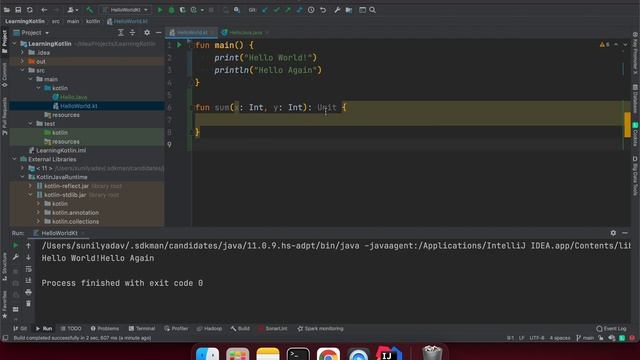Switch to the HelloJava.java editor tab
The image size is (640, 360).
245,32
